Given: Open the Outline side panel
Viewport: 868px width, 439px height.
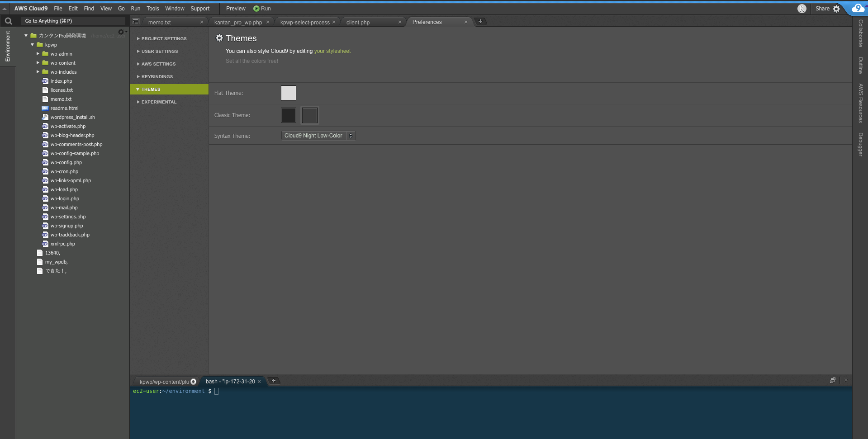Looking at the screenshot, I should [860, 65].
